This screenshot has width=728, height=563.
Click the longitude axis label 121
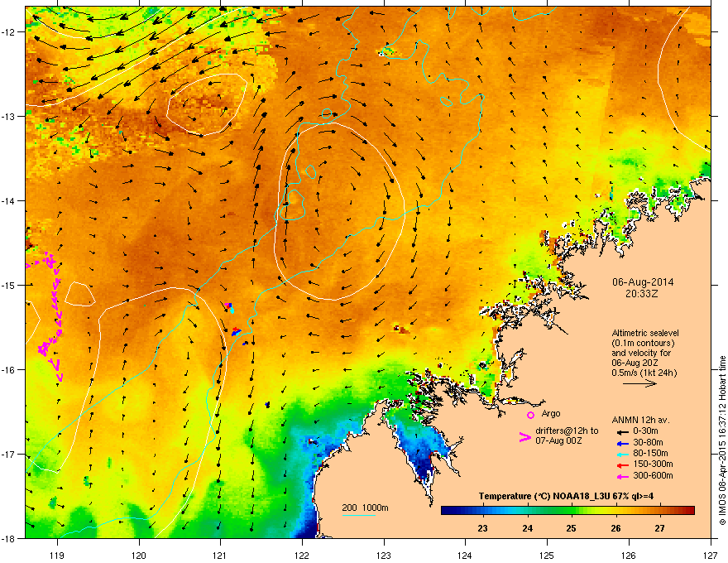(x=220, y=555)
